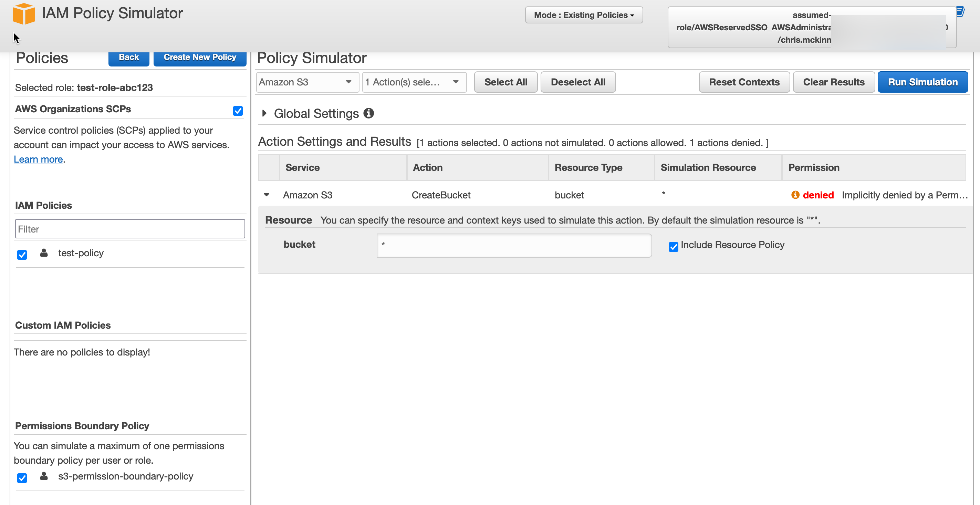Collapse the CreateBucket result row
Screen dimensions: 980x505
pyautogui.click(x=267, y=195)
